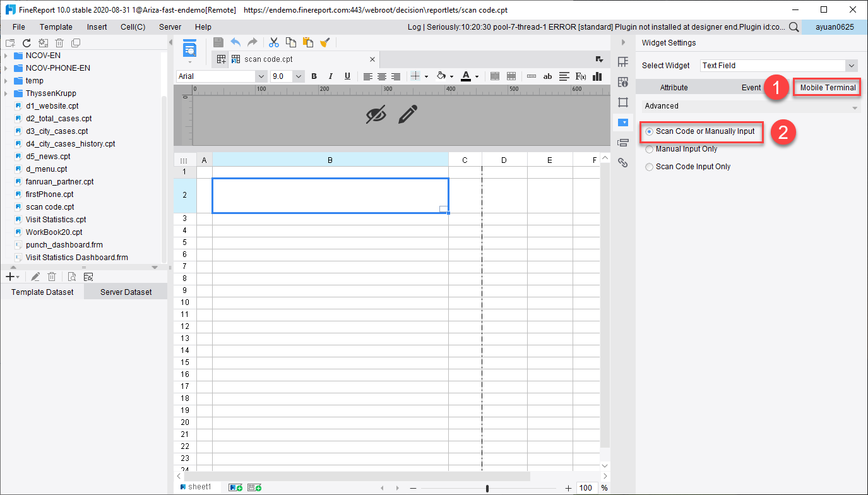868x495 pixels.
Task: Open the font color dropdown arrow
Action: click(477, 76)
